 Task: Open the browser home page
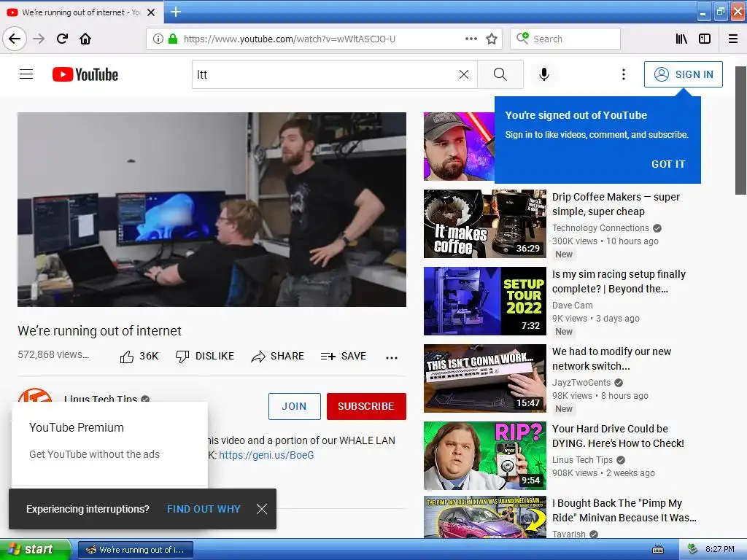85,39
